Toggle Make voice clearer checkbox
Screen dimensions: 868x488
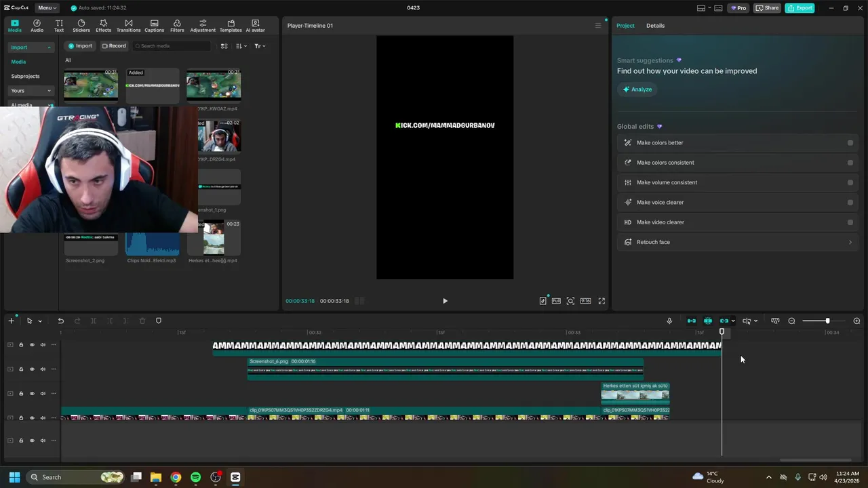[850, 202]
